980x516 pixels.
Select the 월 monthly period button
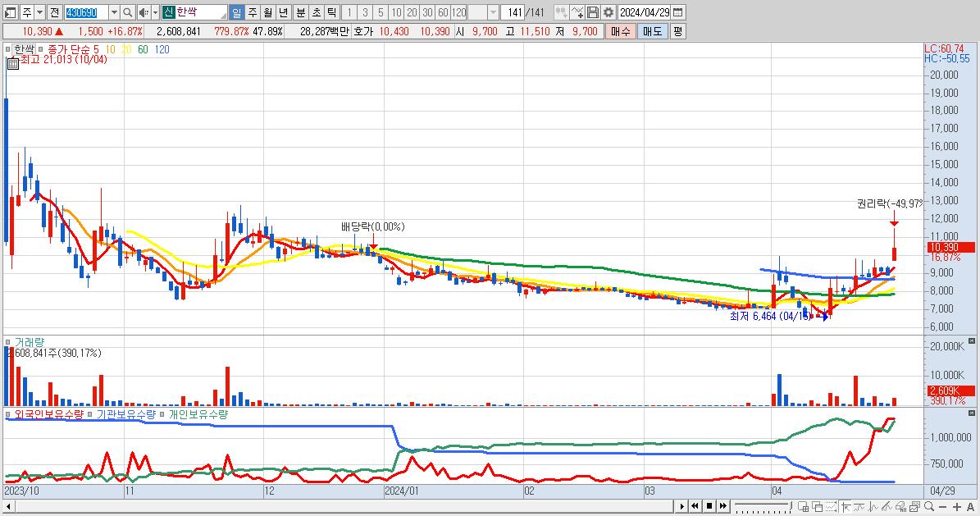pos(267,12)
